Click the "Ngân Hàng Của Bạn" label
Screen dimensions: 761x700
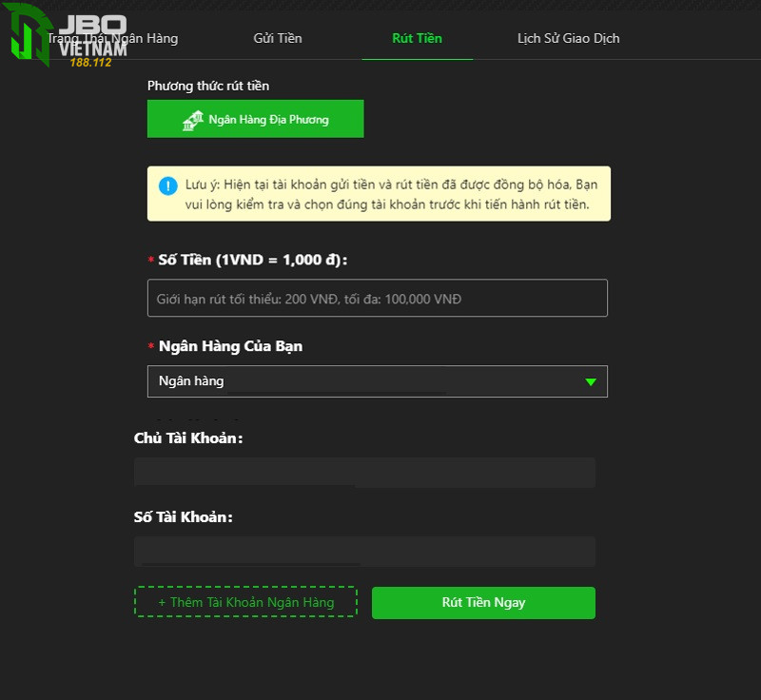(230, 346)
